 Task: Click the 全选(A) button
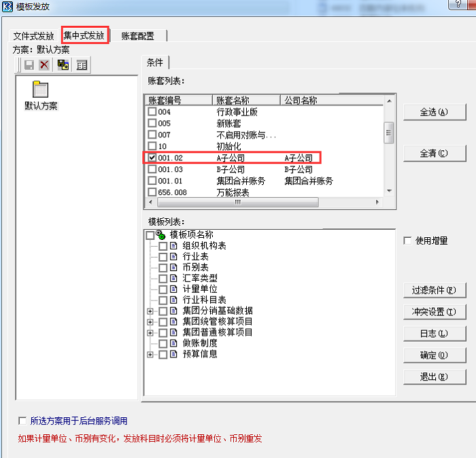(434, 112)
